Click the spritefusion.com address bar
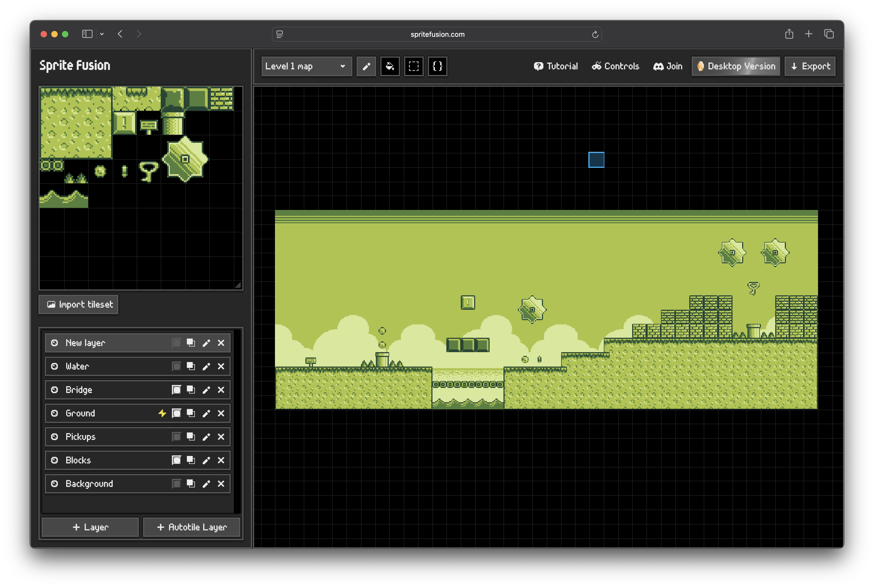 pyautogui.click(x=437, y=34)
